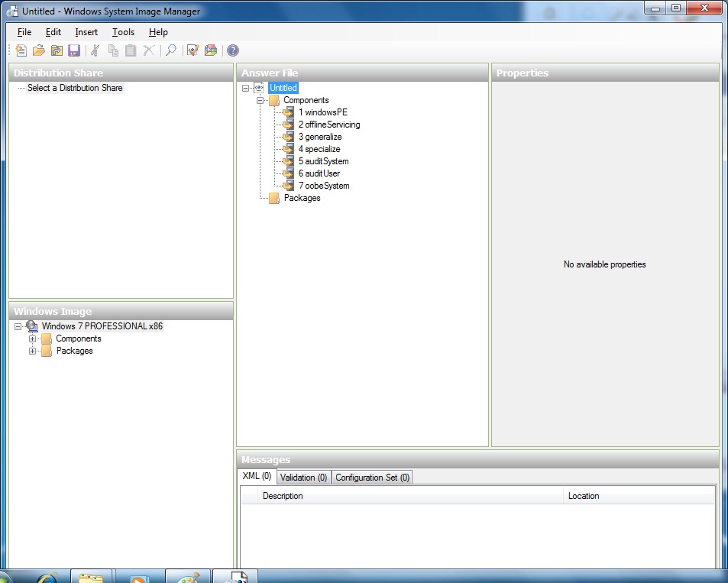Select the 4 specialize configuration pass

(320, 149)
